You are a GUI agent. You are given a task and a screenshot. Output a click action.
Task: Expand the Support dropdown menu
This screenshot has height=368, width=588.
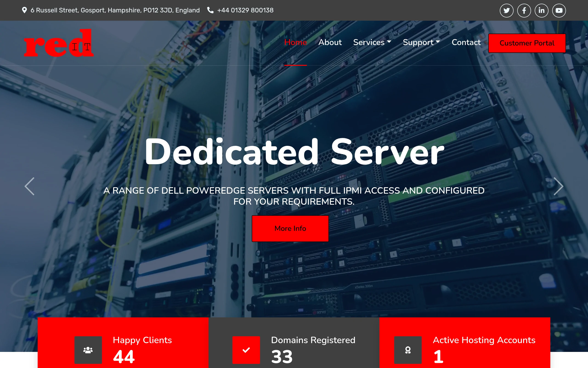point(421,42)
